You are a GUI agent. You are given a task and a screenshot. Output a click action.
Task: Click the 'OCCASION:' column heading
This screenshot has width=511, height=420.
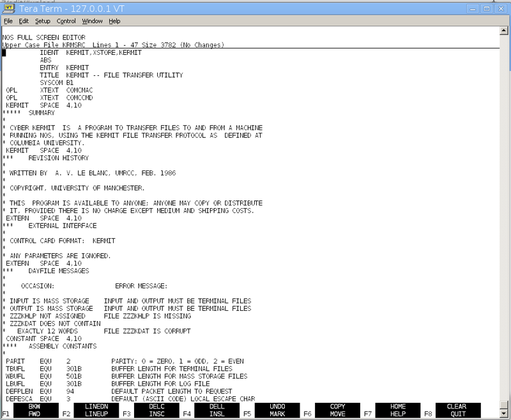coord(38,286)
